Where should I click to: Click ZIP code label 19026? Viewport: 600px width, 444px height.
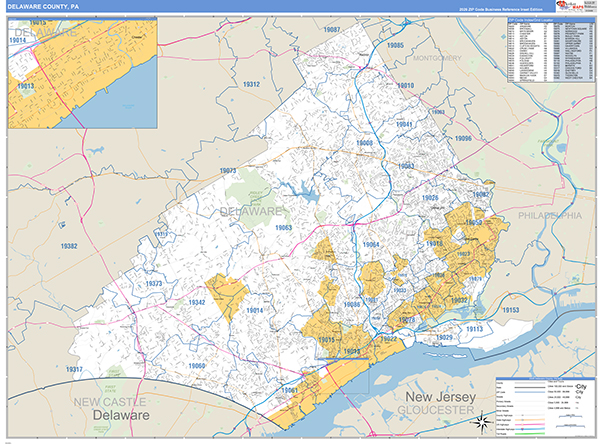pos(430,198)
